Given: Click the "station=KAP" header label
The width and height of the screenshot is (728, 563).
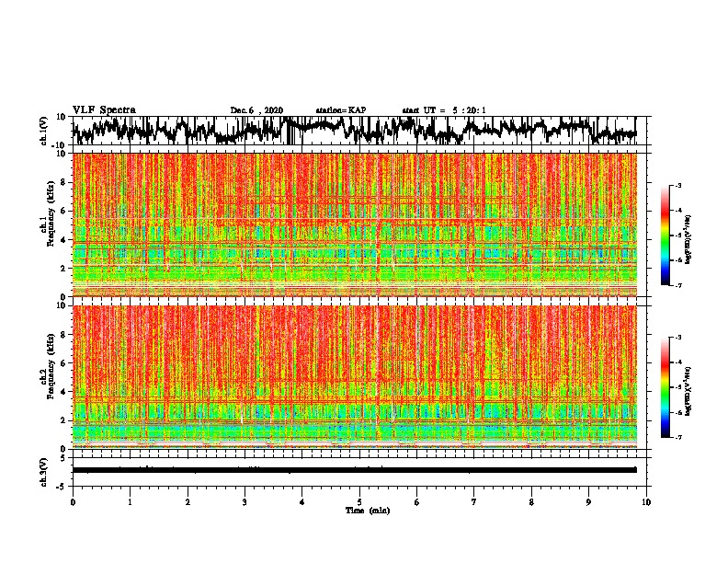Looking at the screenshot, I should pyautogui.click(x=341, y=110).
